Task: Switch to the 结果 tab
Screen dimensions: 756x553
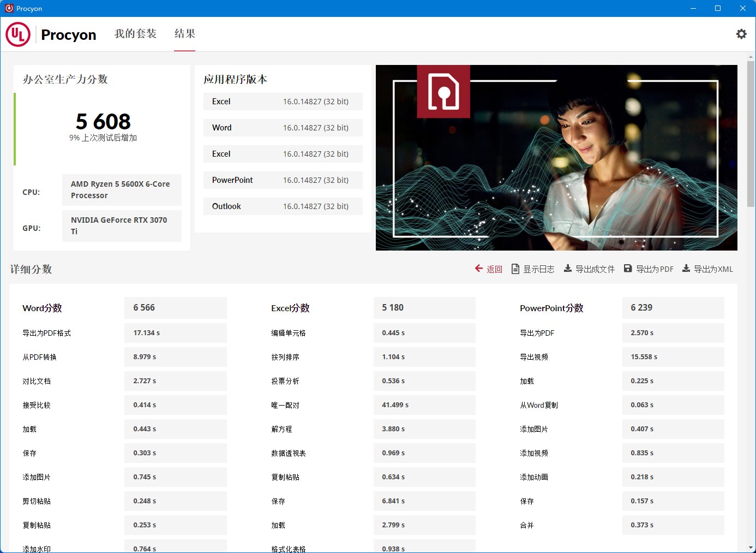Action: click(x=184, y=34)
